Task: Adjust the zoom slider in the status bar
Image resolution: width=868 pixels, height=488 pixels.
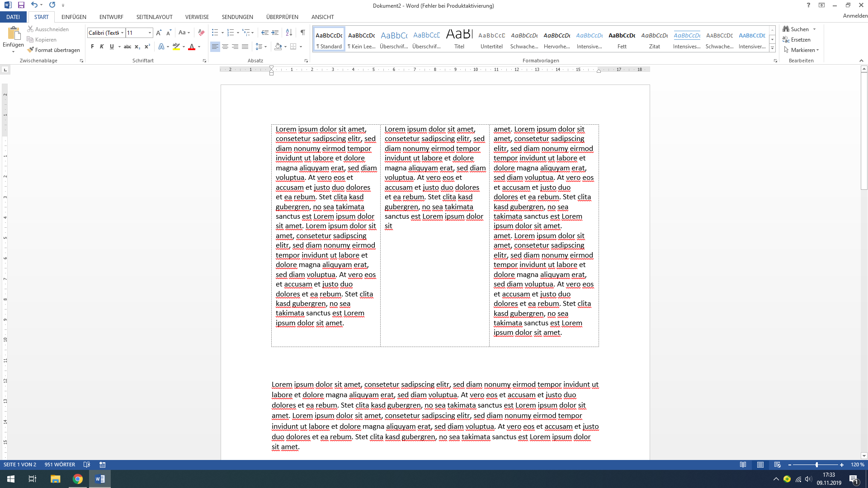Action: click(816, 465)
